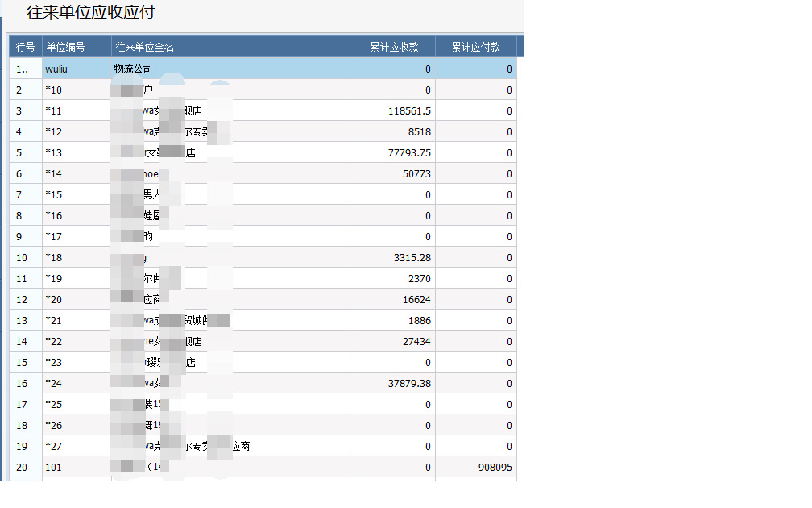Click unit code *20
The height and width of the screenshot is (508, 812).
click(x=77, y=300)
